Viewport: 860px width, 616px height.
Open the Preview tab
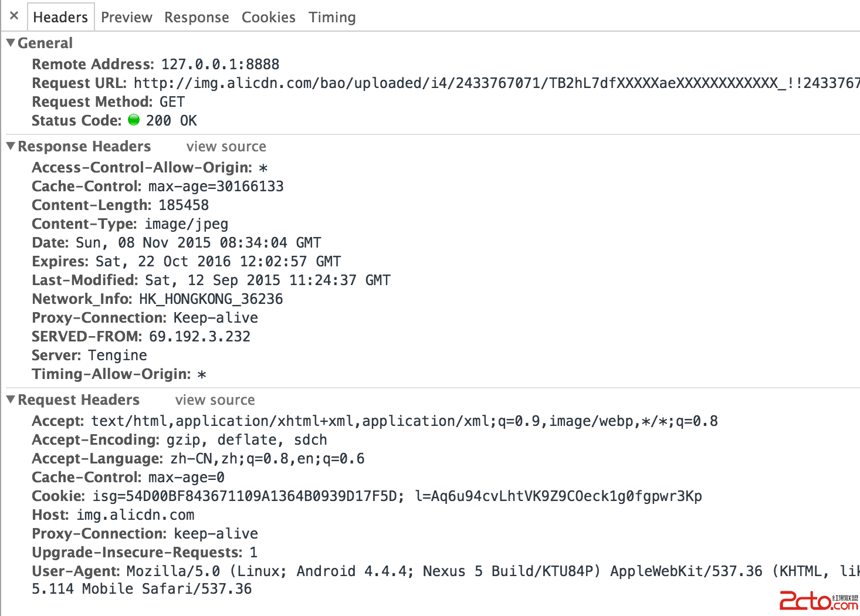pos(126,17)
